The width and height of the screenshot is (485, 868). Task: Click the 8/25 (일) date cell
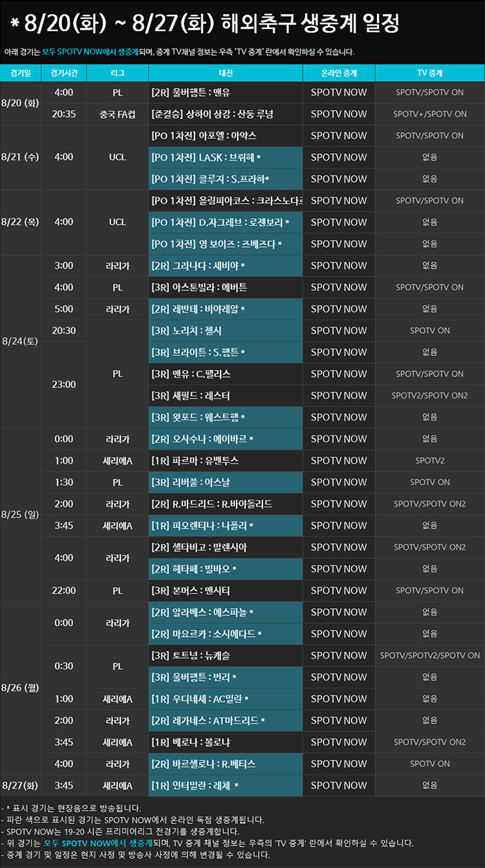(20, 515)
